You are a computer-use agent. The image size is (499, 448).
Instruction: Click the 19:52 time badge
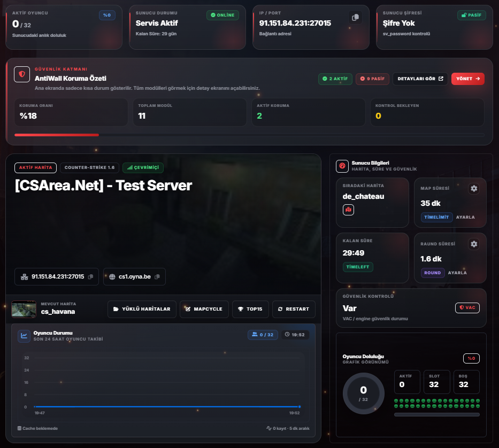(295, 335)
